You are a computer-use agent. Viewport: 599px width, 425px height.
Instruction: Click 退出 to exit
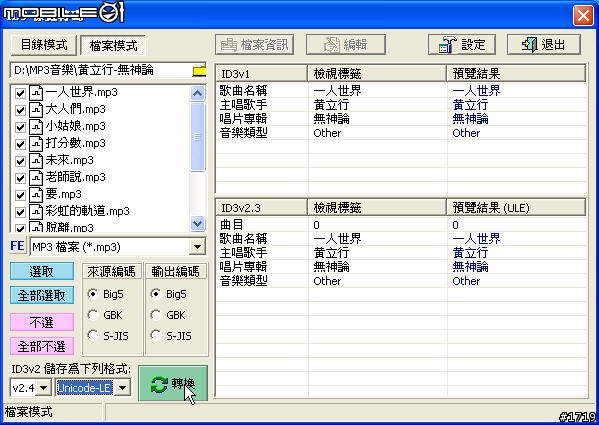[x=544, y=45]
